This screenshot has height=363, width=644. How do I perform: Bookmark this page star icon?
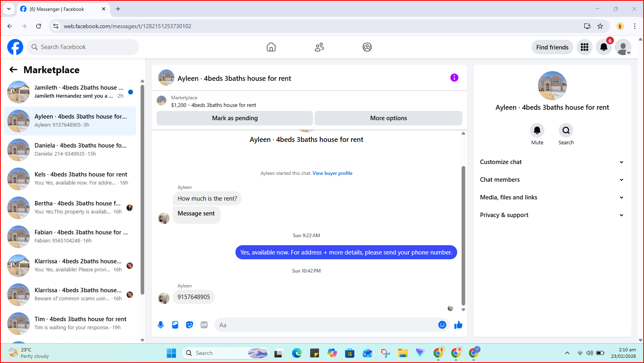point(600,26)
